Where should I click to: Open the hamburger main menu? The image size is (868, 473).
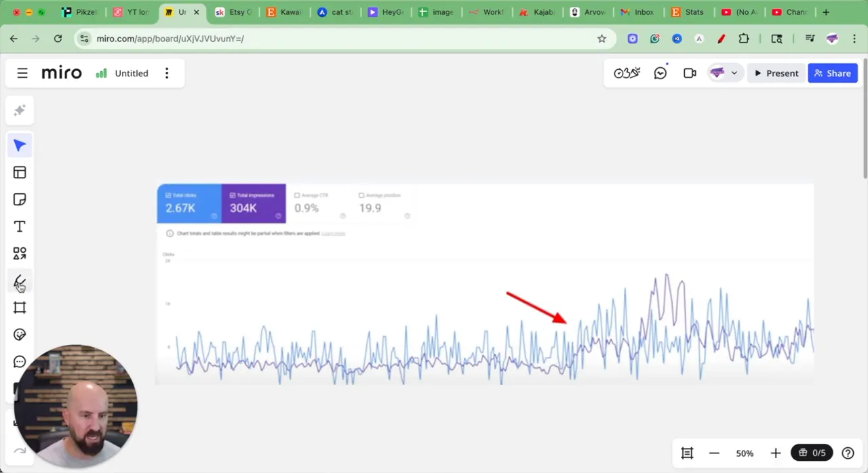coord(22,73)
